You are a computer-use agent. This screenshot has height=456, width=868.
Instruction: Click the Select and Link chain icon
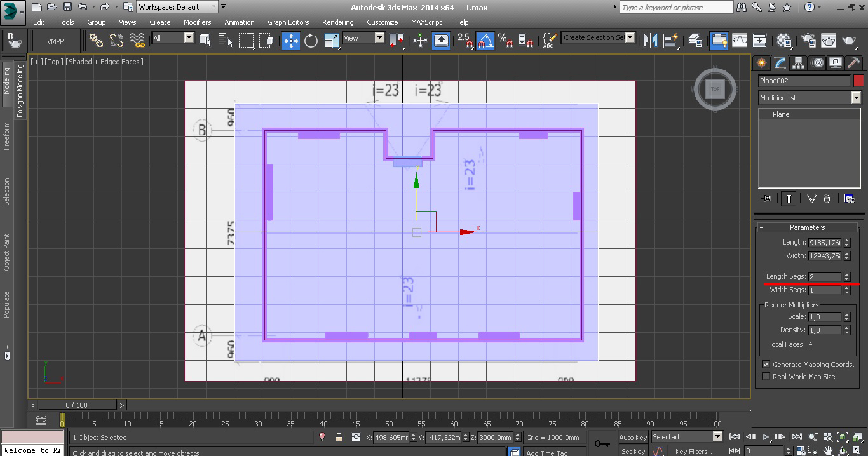[96, 41]
